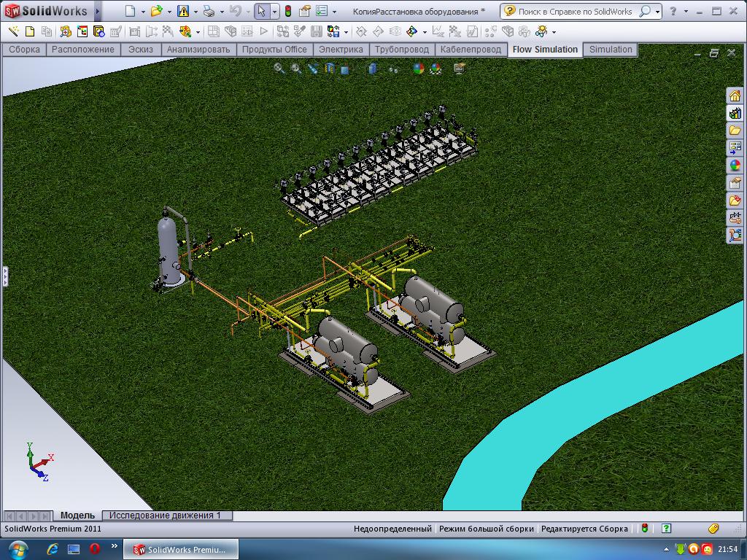Open the File Properties icon
The width and height of the screenshot is (747, 560).
304,11
